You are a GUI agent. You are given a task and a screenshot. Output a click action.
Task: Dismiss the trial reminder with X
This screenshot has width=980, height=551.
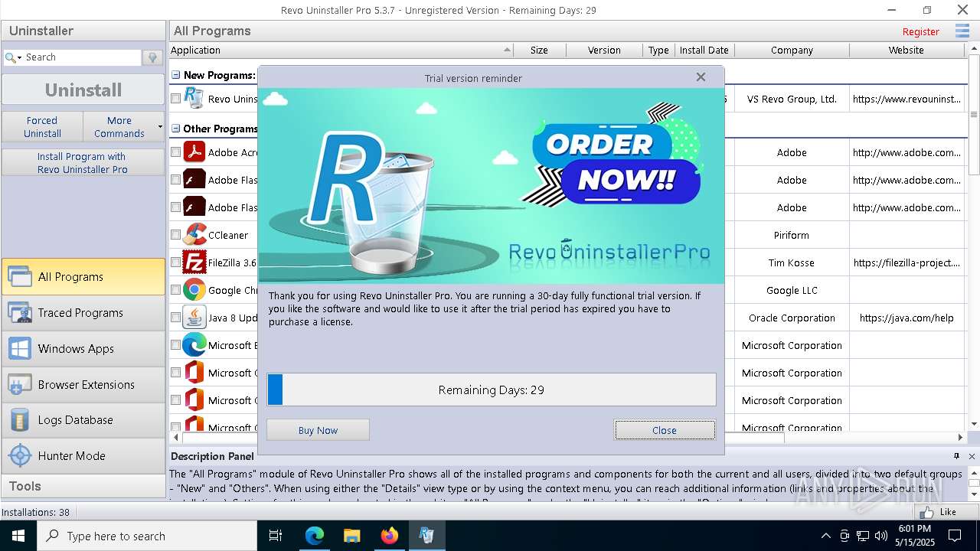(701, 77)
